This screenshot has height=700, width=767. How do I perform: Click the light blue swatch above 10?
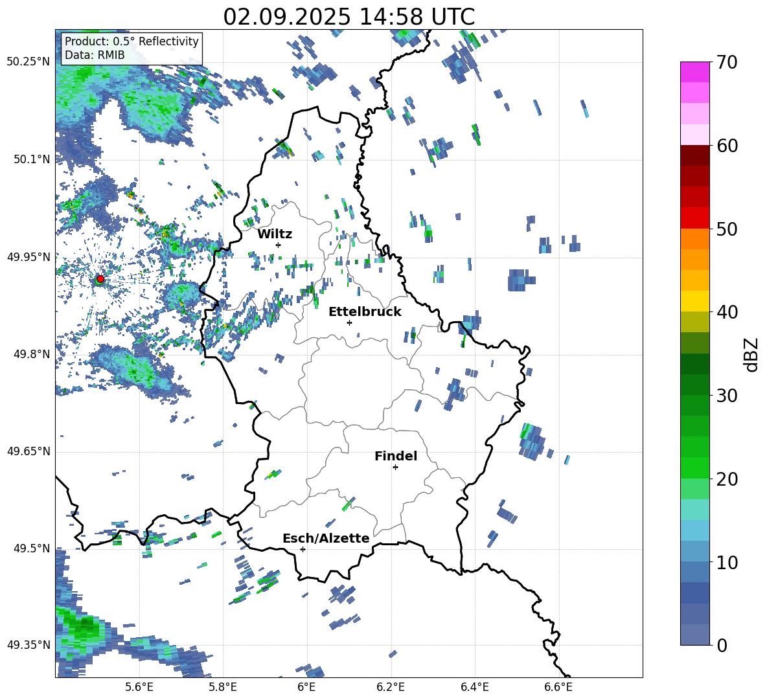[694, 551]
